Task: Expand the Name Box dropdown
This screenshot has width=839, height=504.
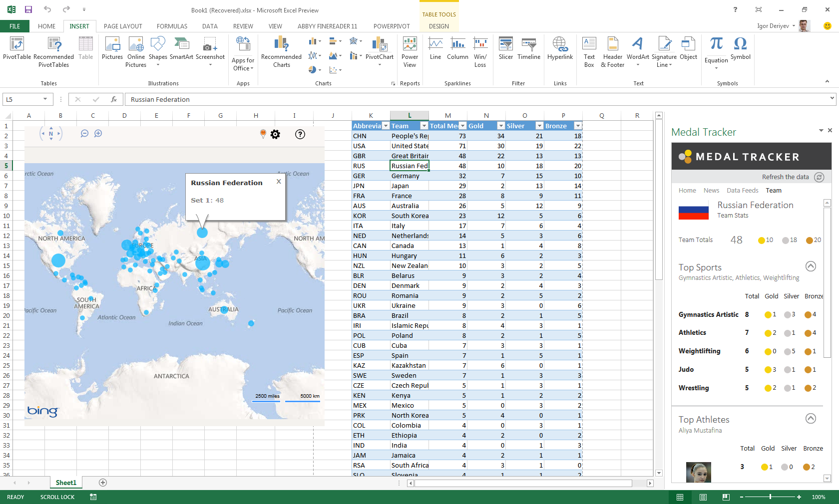Action: pos(45,99)
